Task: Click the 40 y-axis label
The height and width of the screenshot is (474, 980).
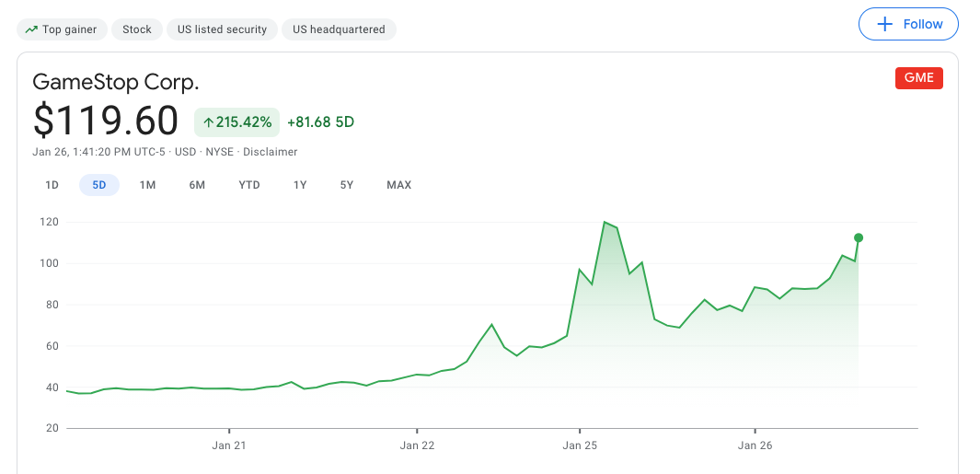Action: point(52,387)
